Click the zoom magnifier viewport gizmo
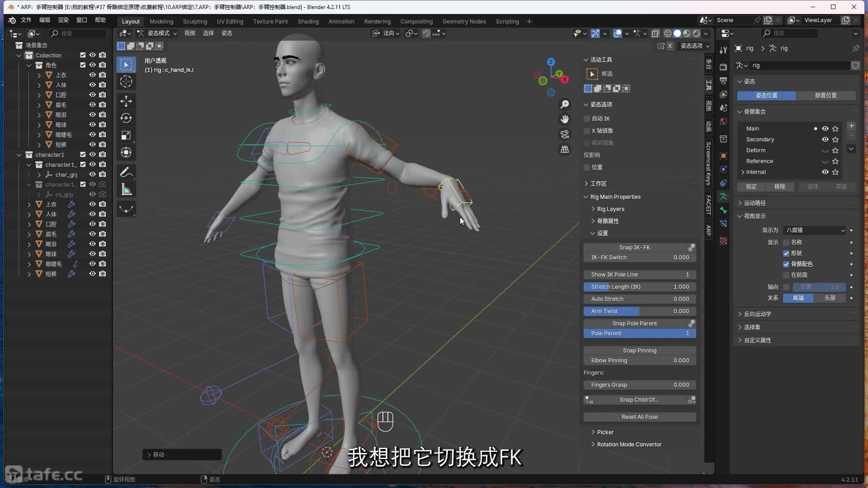 [x=565, y=104]
